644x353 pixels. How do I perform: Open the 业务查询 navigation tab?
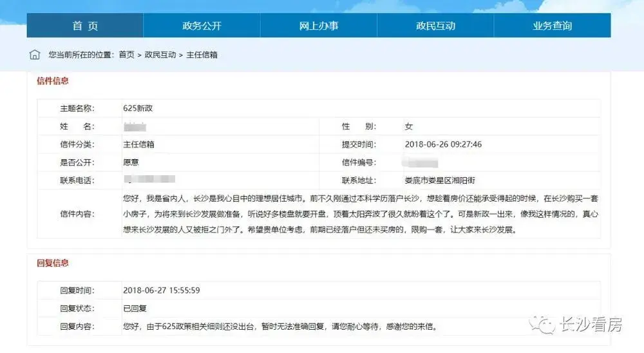click(553, 26)
